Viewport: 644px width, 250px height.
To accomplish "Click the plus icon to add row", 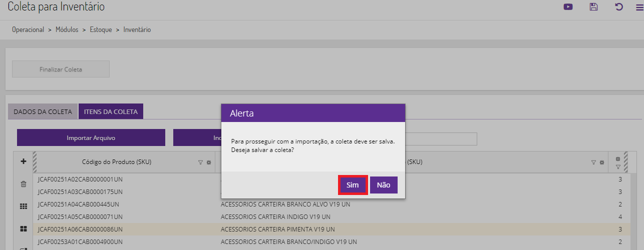I will pos(23,162).
